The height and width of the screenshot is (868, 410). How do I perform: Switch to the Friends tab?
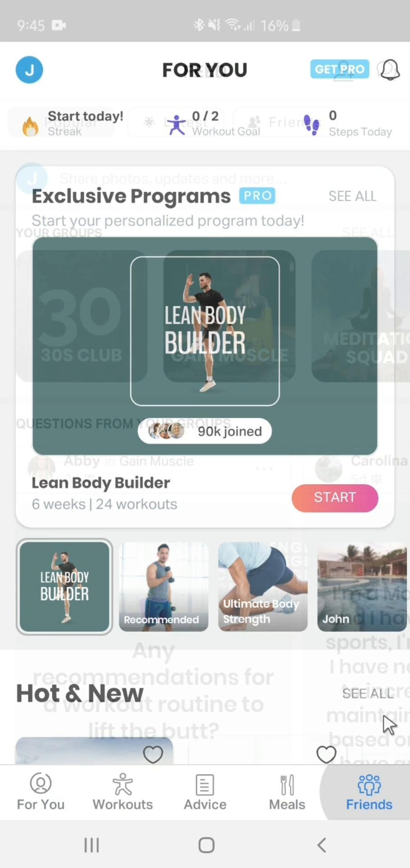tap(369, 792)
